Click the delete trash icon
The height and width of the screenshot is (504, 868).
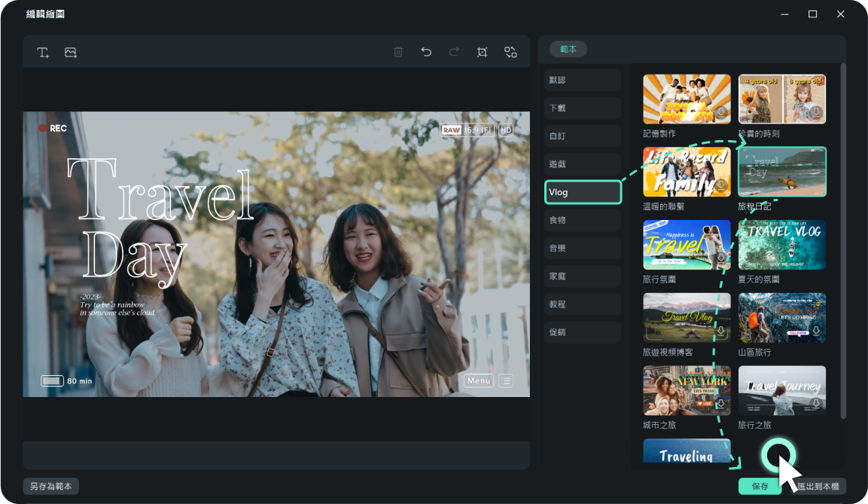[398, 52]
